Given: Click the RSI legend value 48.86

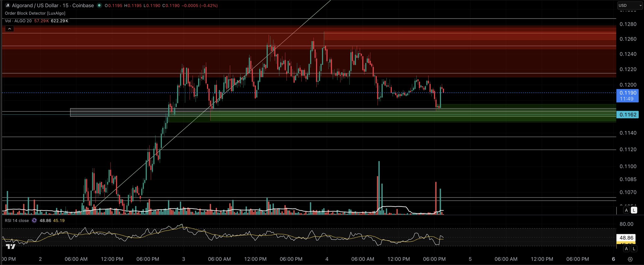Looking at the screenshot, I should 45,221.
